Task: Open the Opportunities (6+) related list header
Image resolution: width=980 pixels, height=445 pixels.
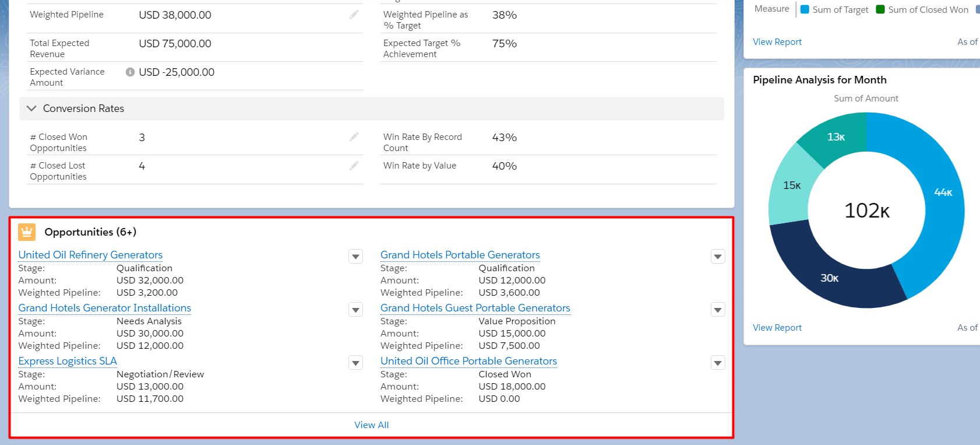Action: [90, 232]
